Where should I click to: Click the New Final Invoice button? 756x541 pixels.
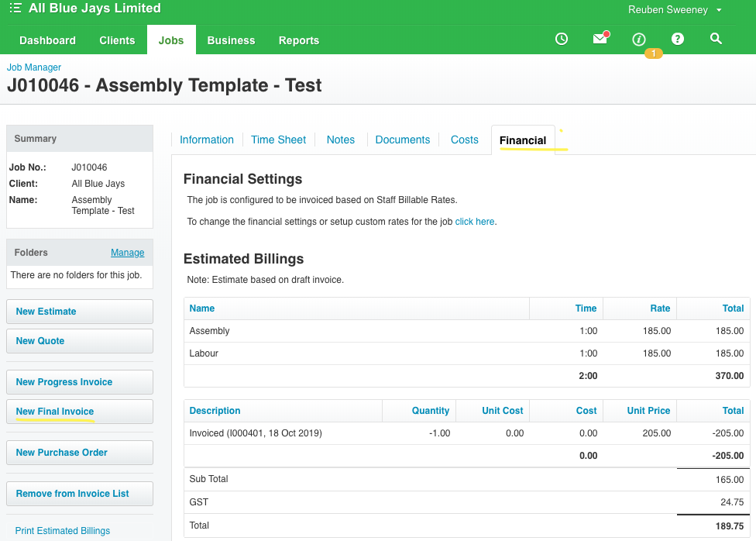pos(80,412)
